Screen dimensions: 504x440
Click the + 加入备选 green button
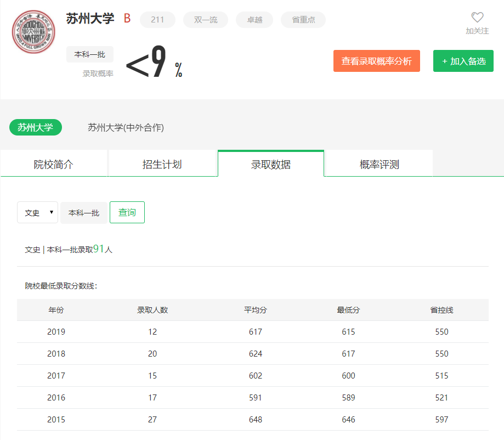pos(463,61)
